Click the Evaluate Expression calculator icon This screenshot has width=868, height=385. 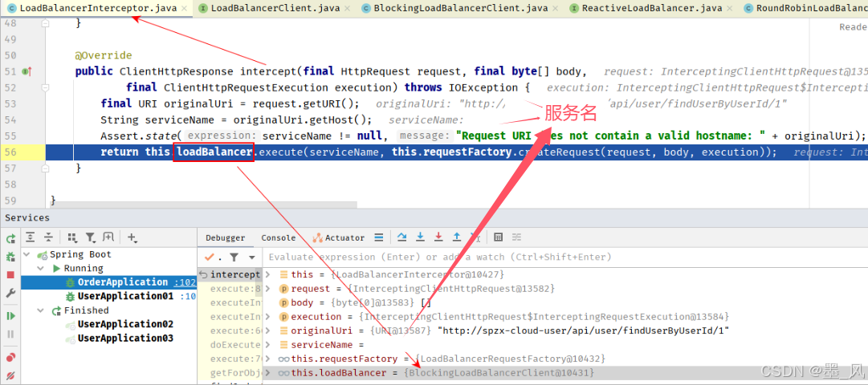498,237
